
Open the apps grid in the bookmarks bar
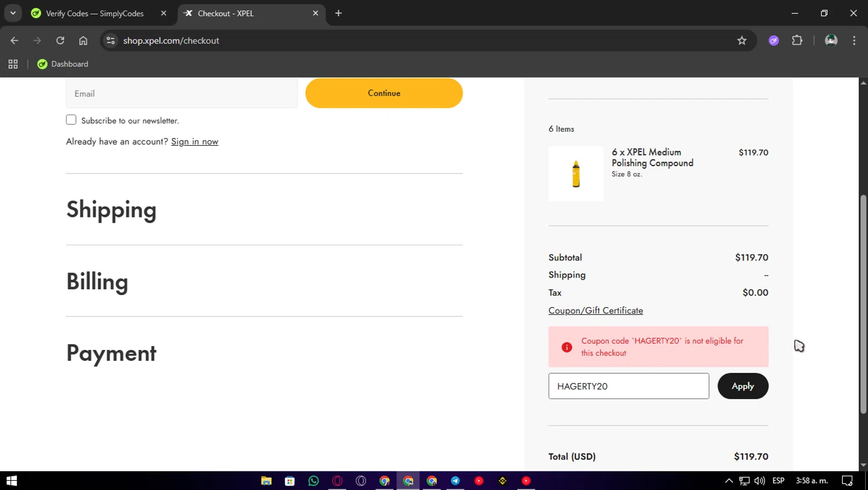(x=13, y=64)
